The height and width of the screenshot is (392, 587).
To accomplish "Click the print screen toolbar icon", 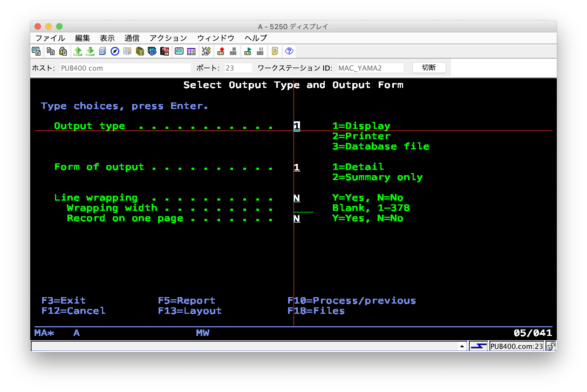I will pyautogui.click(x=36, y=51).
